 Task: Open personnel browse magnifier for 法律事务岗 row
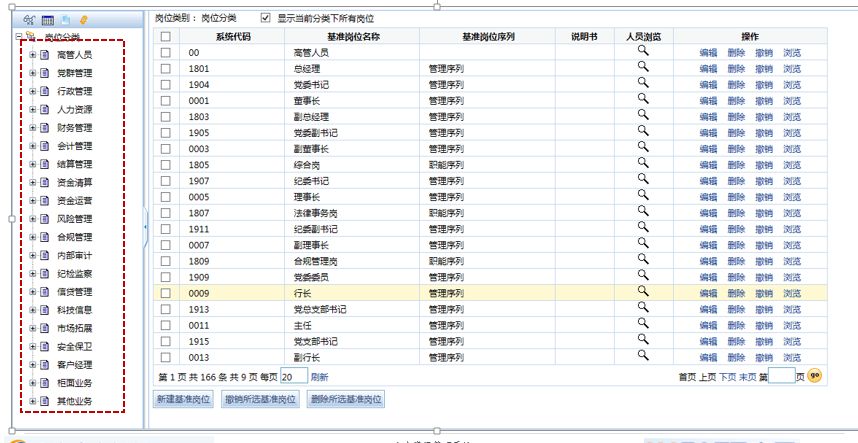pos(643,211)
